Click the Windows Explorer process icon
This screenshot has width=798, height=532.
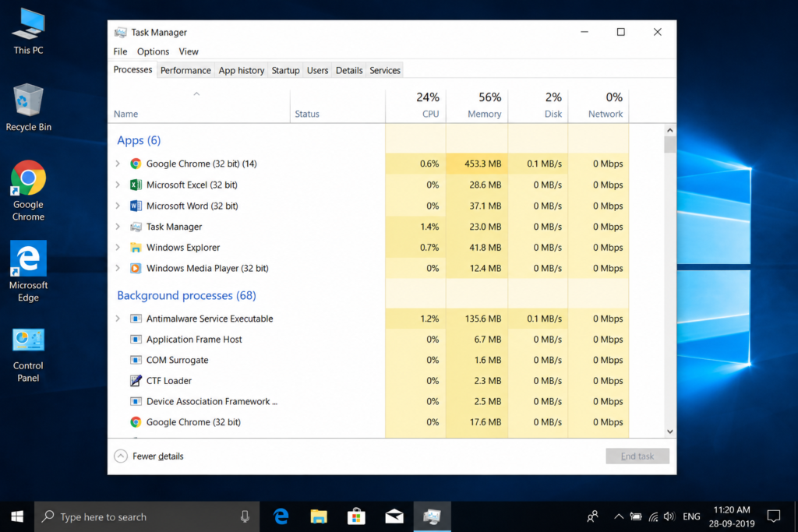(x=136, y=248)
